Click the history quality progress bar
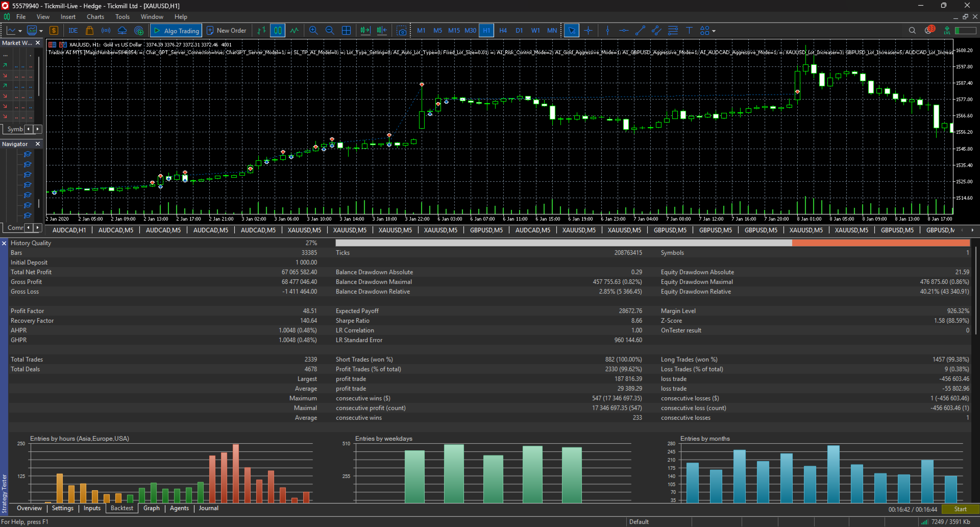Screen dimensions: 980x527 [x=652, y=243]
